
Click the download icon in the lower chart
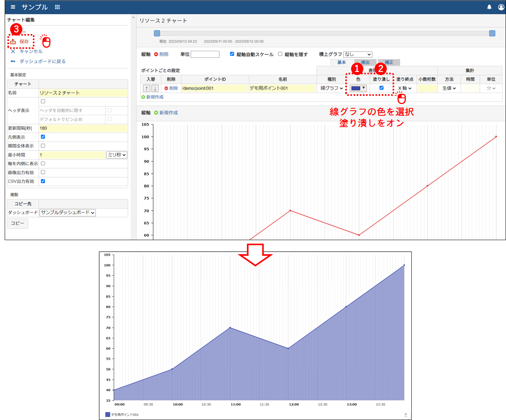[406, 415]
